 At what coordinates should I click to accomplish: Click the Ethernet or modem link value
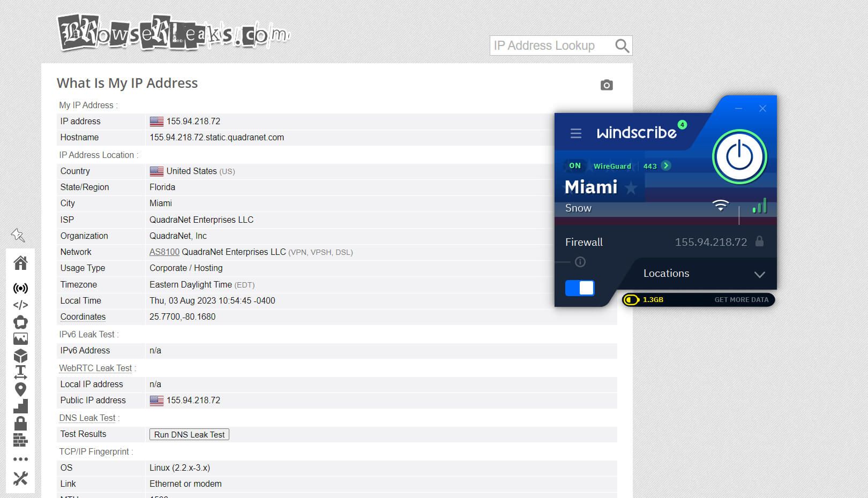[185, 484]
